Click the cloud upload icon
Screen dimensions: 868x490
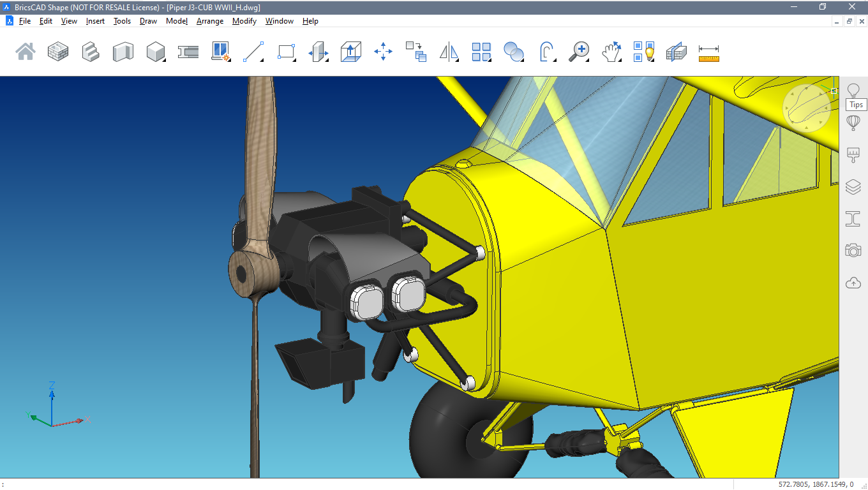(x=853, y=283)
